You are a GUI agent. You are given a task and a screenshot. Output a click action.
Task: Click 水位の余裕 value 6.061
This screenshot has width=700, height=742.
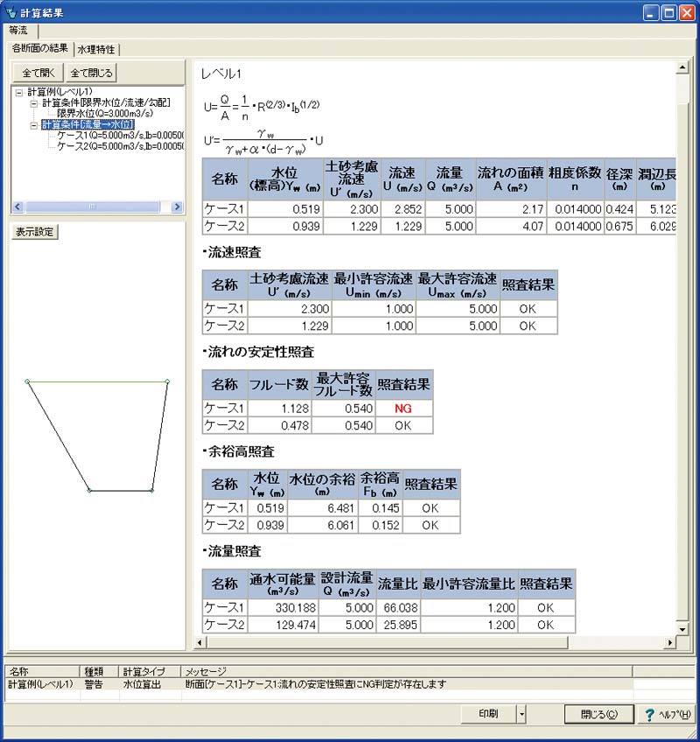point(322,525)
